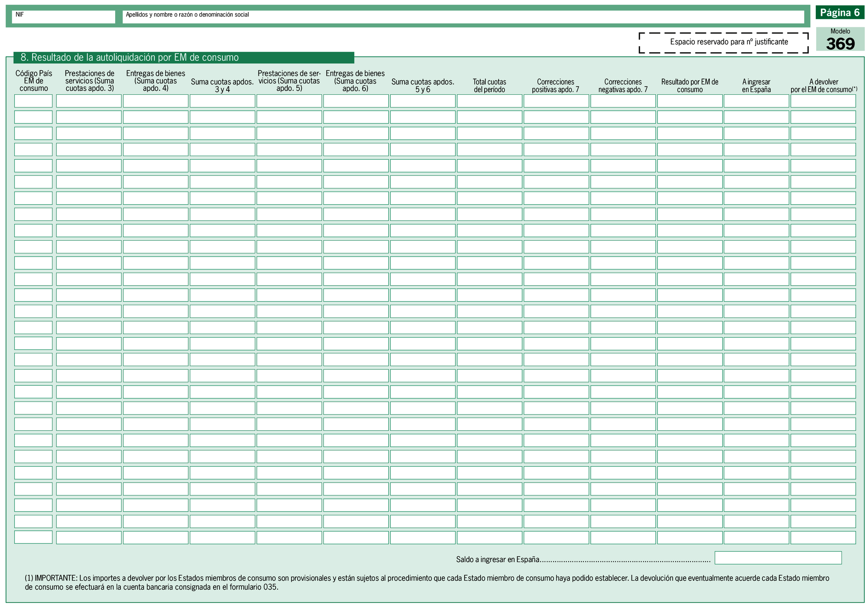Click the second row A ingresar en España field
The width and height of the screenshot is (868, 608).
pos(757,117)
